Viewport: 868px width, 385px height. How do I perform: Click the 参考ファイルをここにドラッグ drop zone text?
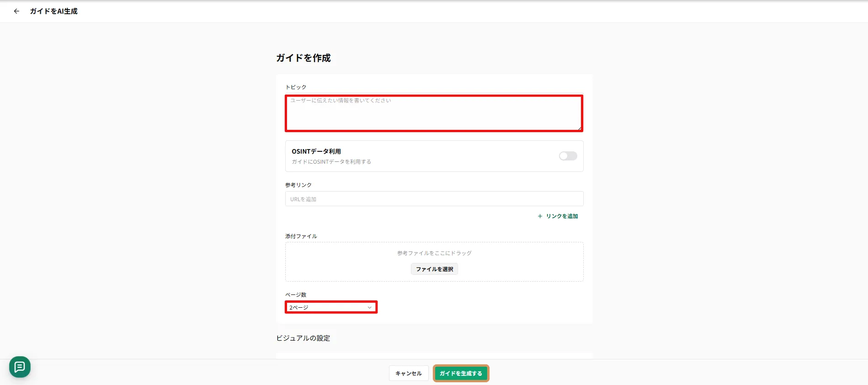[x=434, y=253]
